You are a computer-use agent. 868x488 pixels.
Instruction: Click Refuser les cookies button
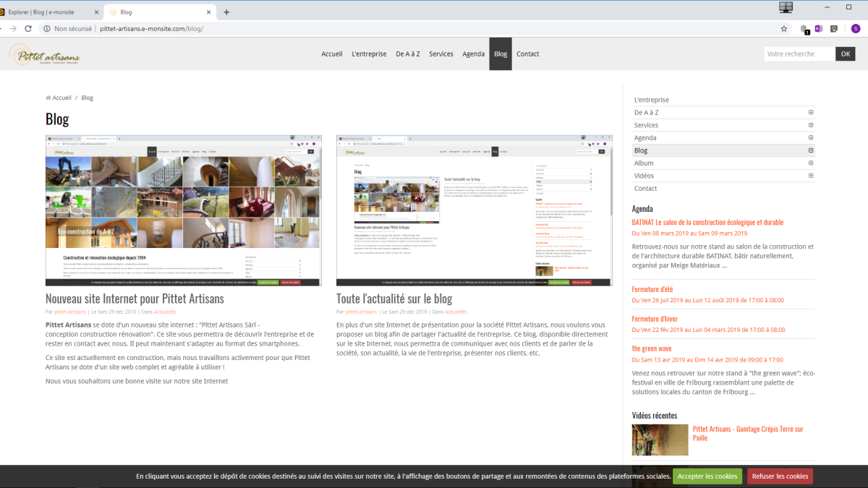click(780, 476)
